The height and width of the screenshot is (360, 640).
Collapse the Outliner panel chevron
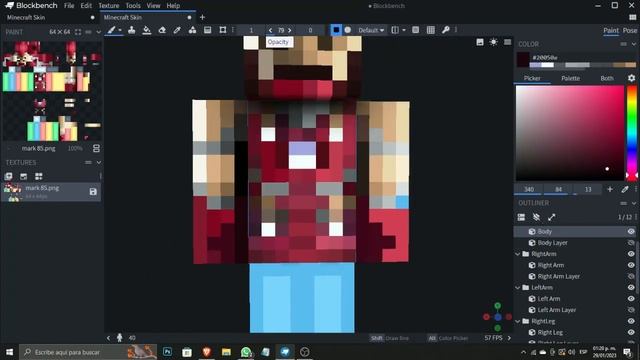(x=634, y=203)
